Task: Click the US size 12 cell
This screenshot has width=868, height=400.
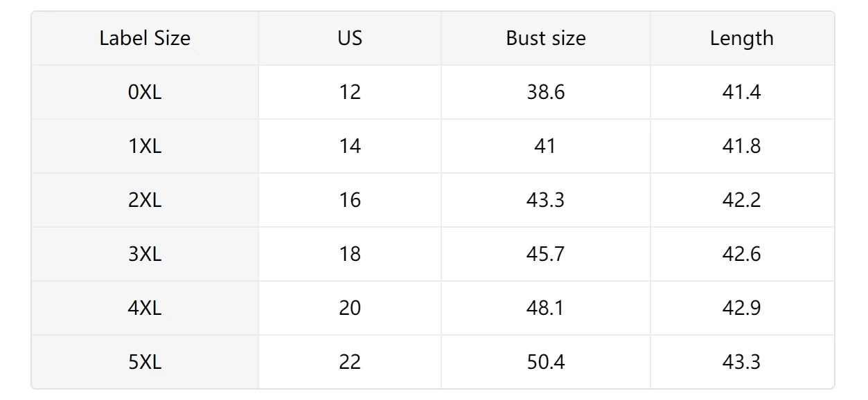Action: pyautogui.click(x=350, y=92)
